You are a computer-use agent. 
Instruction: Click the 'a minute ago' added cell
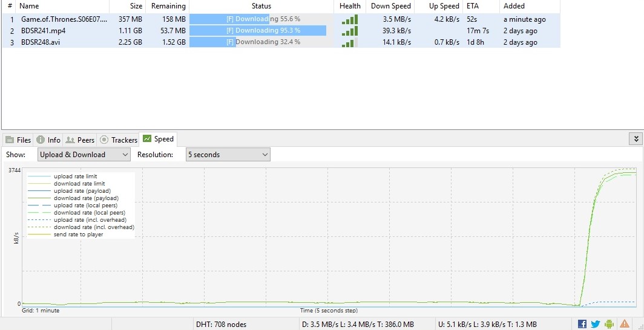tap(525, 19)
